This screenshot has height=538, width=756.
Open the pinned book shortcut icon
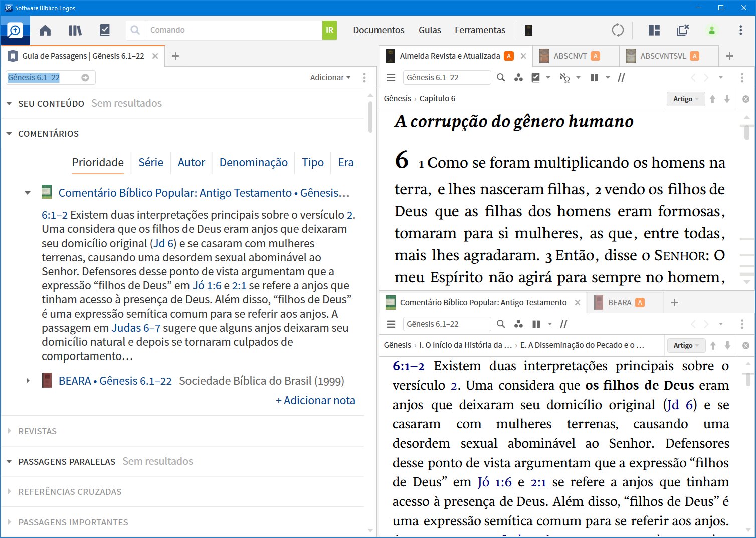pyautogui.click(x=528, y=30)
